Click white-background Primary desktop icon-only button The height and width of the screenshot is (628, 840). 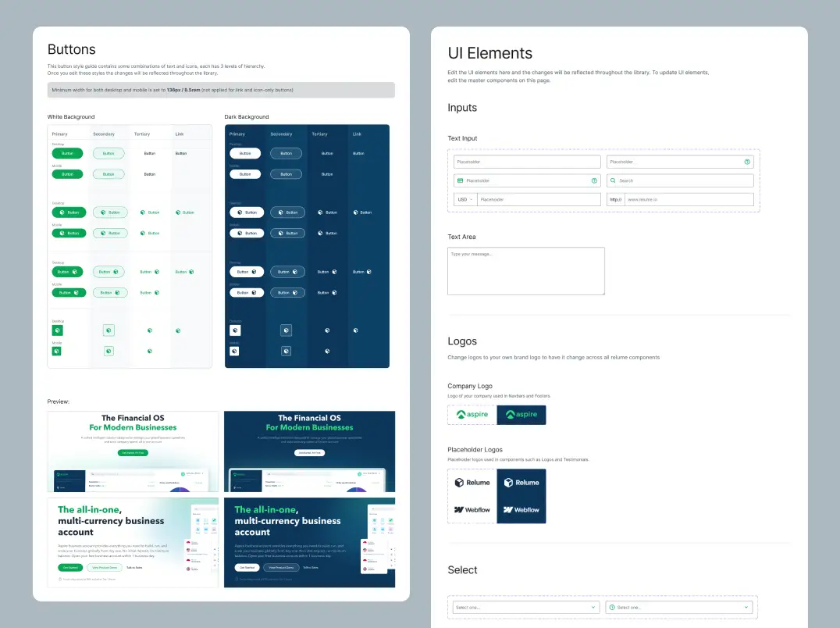click(58, 330)
